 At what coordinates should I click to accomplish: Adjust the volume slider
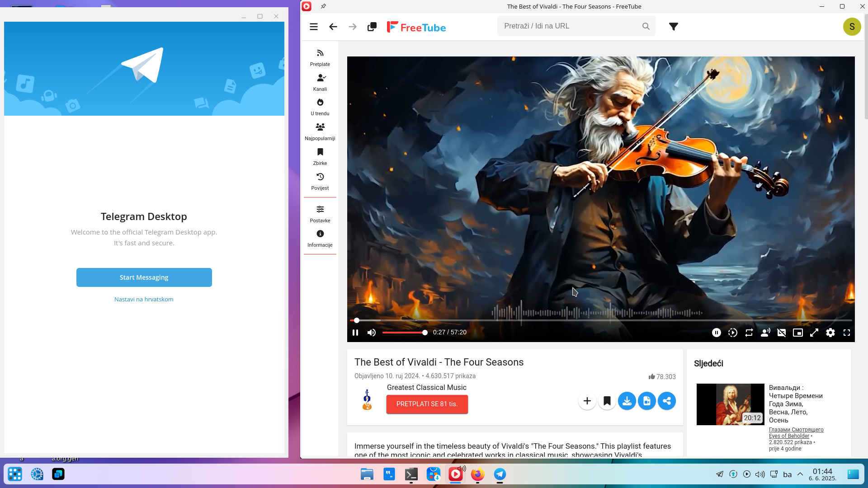[405, 333]
